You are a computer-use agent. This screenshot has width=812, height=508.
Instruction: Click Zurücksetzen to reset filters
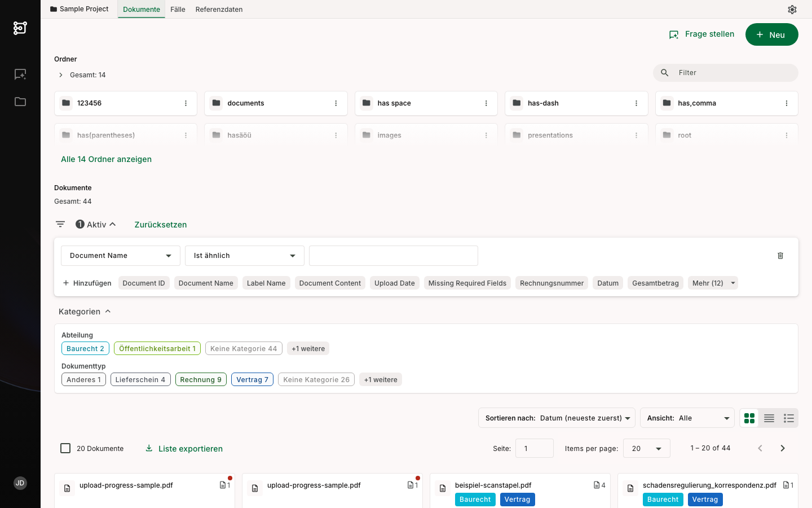[x=161, y=225]
